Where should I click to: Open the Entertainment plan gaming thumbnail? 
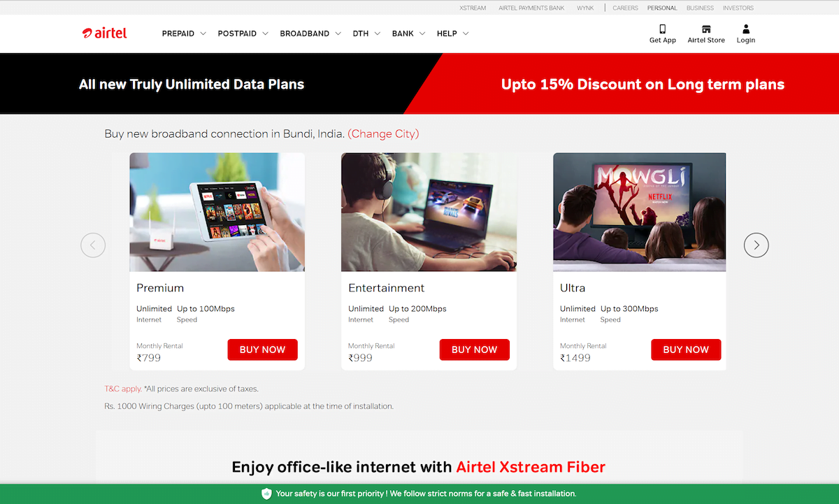(429, 212)
